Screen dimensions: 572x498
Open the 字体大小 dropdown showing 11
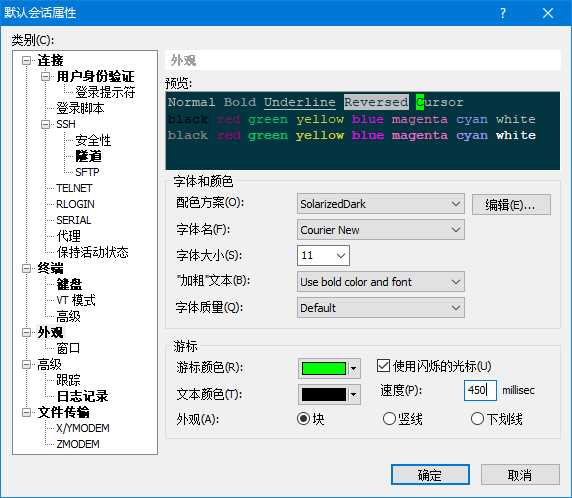pos(323,255)
